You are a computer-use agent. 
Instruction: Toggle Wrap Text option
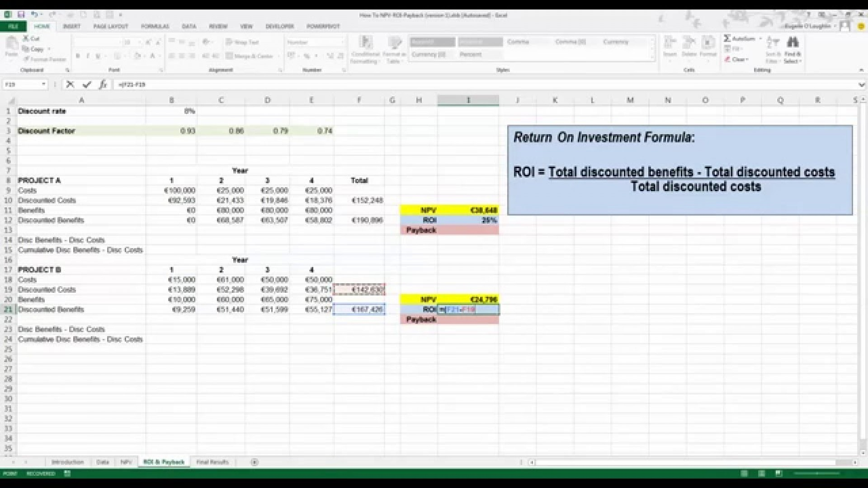(x=242, y=42)
